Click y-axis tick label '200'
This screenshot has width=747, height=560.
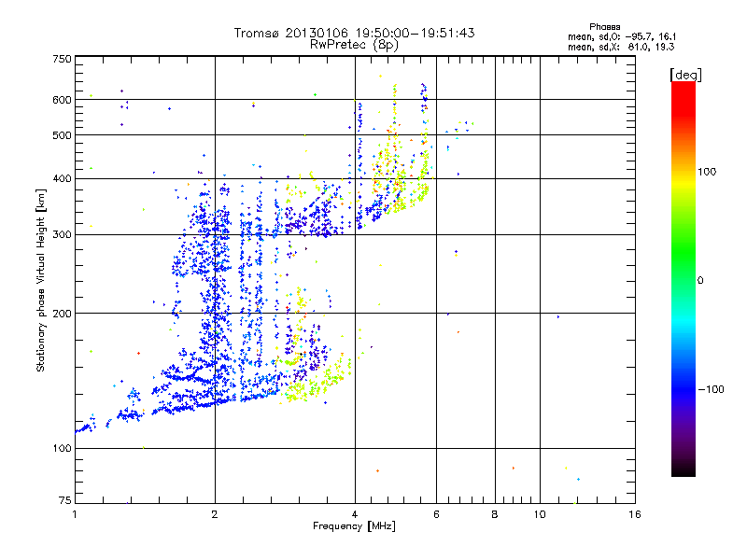(x=62, y=314)
